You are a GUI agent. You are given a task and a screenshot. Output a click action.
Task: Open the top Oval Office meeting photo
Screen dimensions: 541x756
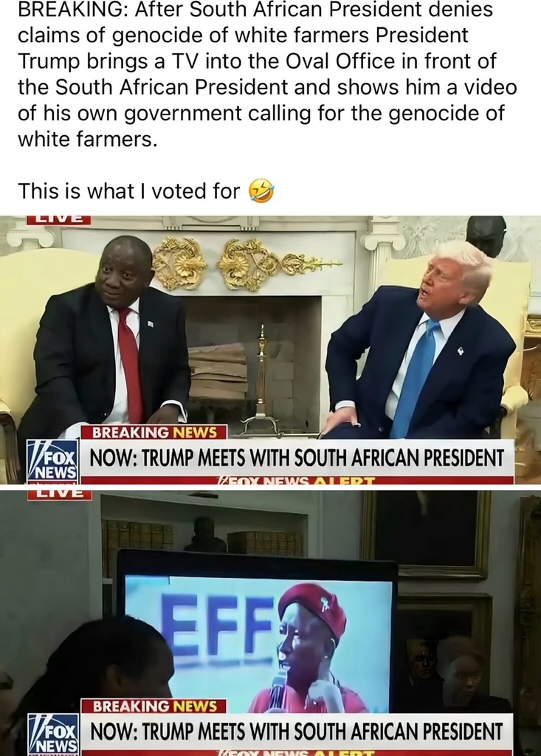[x=270, y=349]
